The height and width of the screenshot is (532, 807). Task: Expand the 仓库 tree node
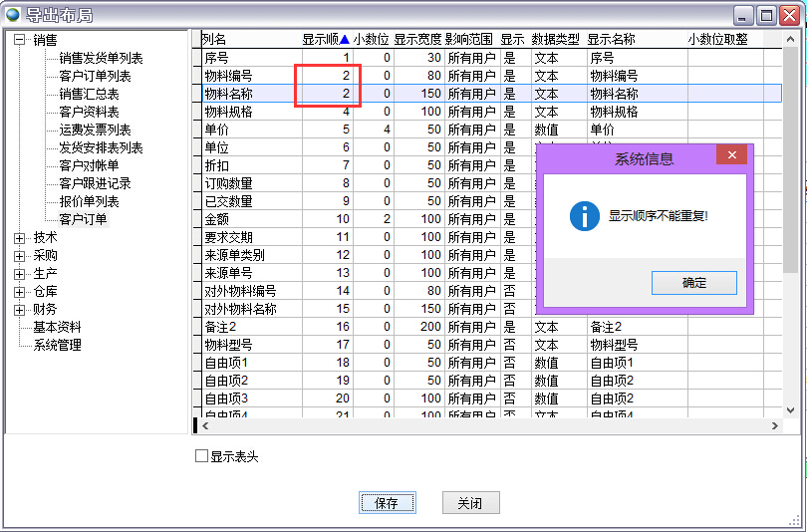(x=20, y=292)
